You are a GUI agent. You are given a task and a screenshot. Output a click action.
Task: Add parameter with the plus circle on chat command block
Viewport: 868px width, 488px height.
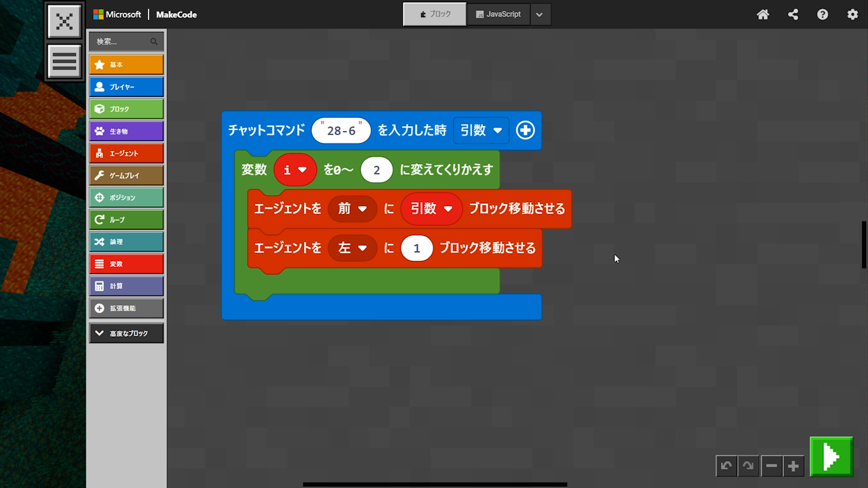pyautogui.click(x=525, y=130)
